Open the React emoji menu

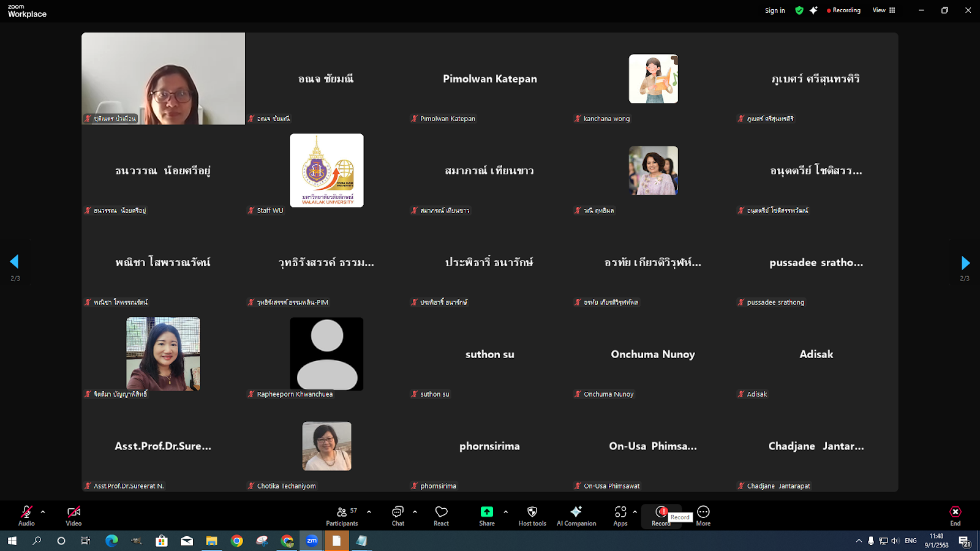(x=441, y=515)
